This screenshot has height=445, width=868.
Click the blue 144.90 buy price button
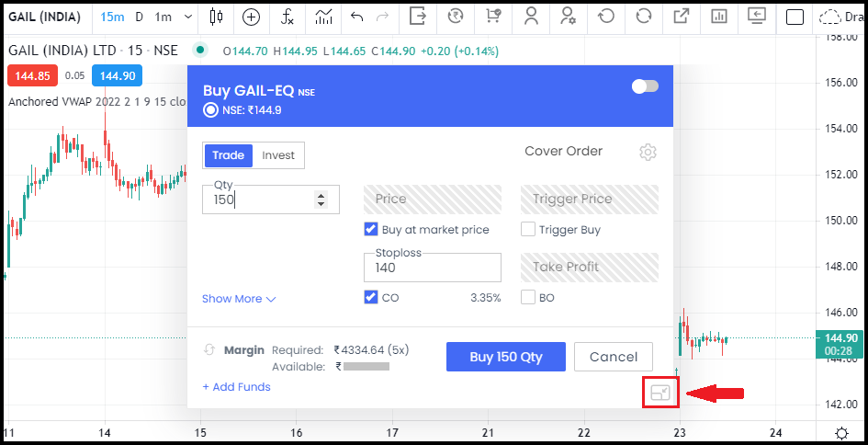point(118,76)
